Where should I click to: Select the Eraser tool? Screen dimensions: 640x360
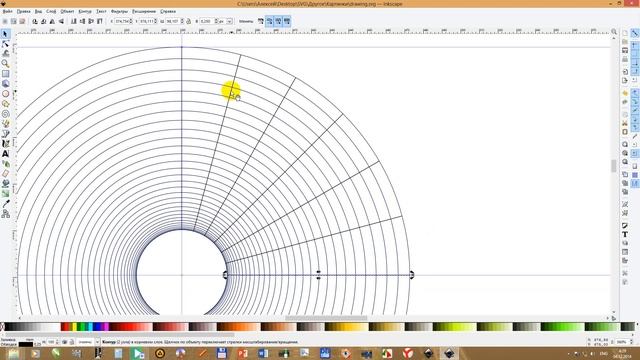[x=5, y=174]
